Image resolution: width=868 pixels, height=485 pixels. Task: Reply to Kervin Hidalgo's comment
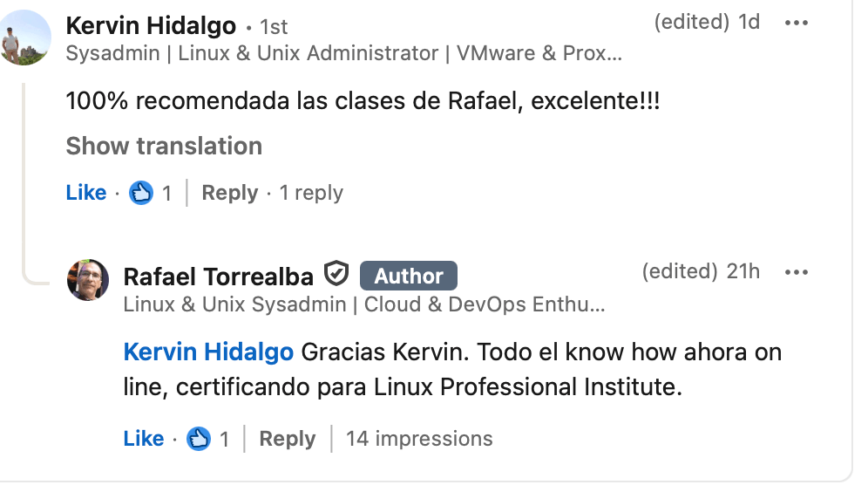[229, 193]
